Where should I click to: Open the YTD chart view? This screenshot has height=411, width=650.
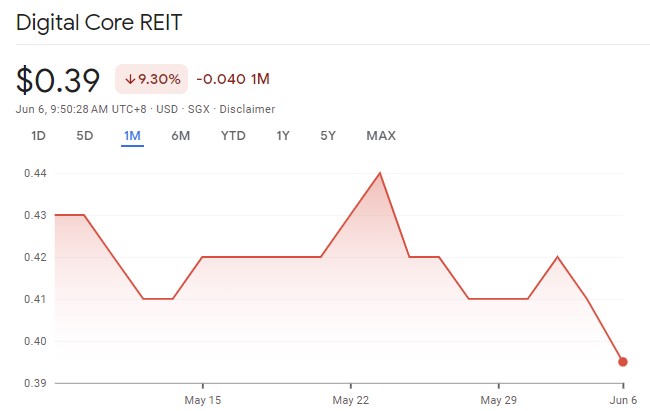pos(233,136)
